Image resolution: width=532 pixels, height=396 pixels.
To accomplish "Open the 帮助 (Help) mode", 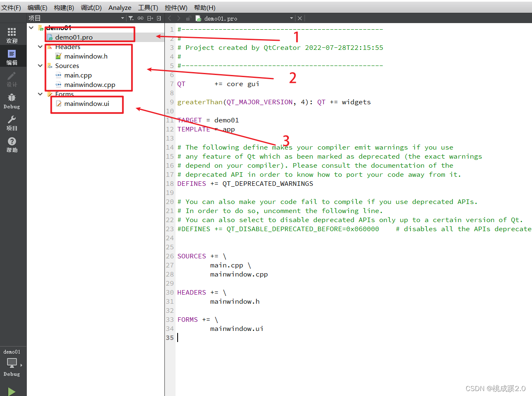I will [12, 145].
